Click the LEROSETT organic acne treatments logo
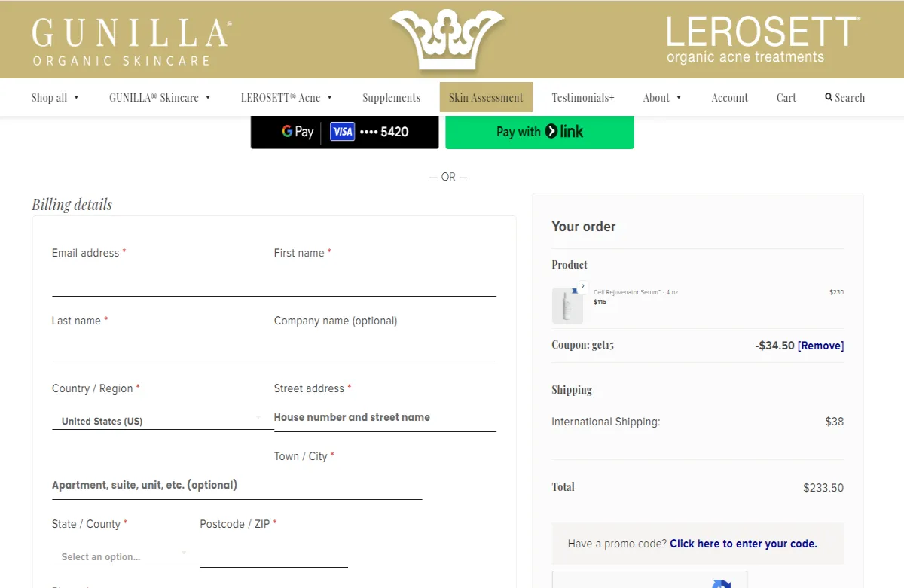Viewport: 904px width, 588px height. 761,36
